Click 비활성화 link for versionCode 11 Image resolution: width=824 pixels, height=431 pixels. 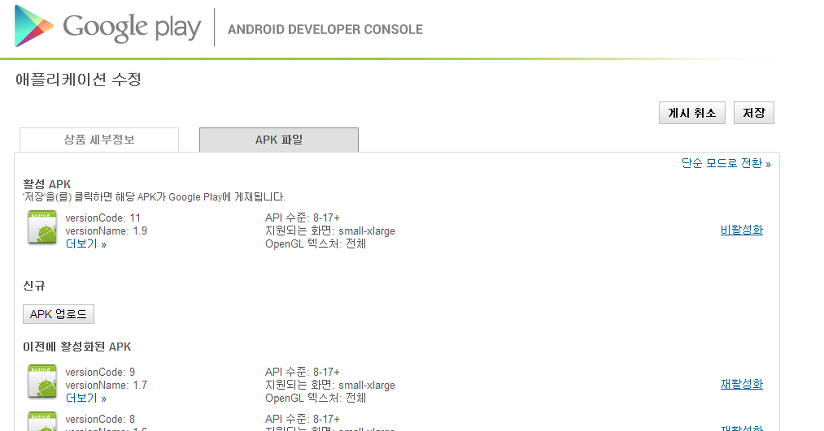click(741, 230)
